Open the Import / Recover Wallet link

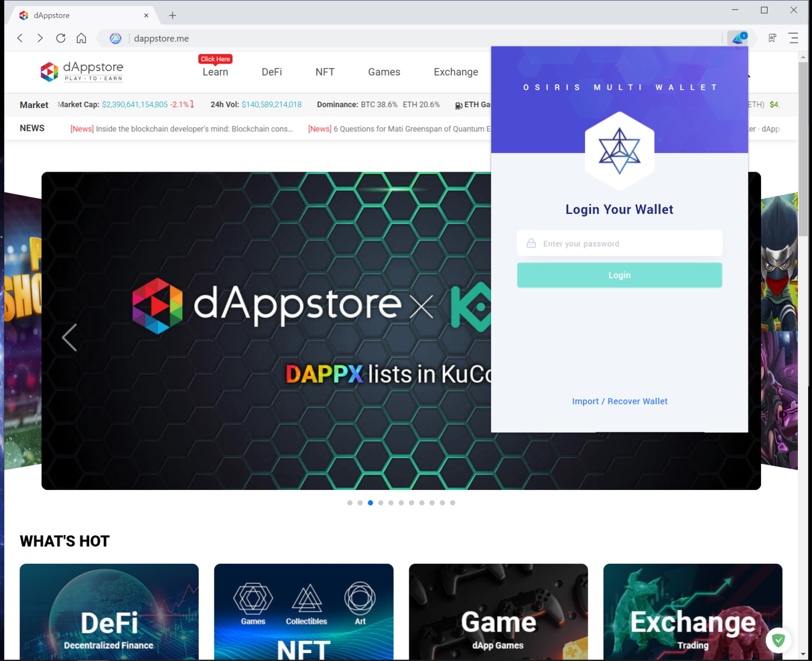point(620,401)
